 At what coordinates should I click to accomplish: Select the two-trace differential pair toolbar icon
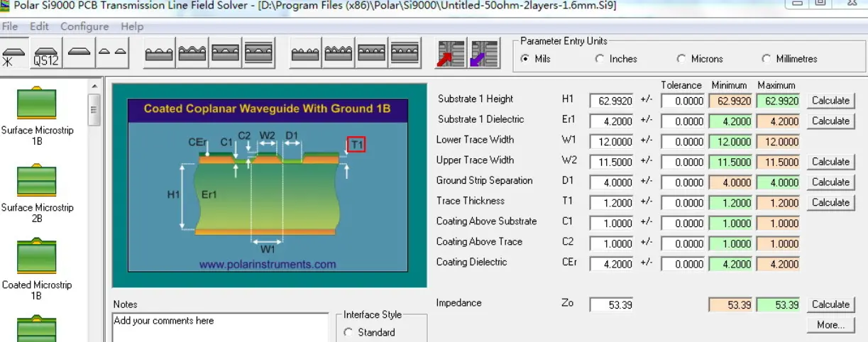pyautogui.click(x=112, y=53)
